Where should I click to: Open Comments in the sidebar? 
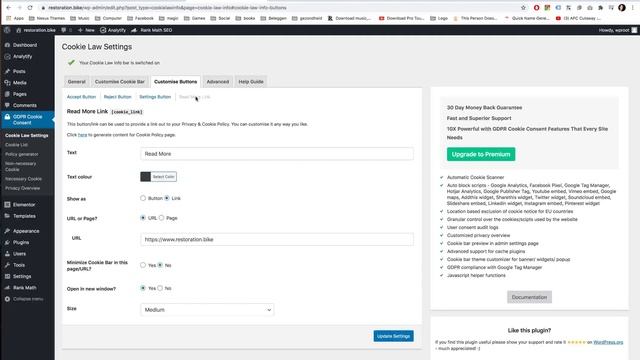coord(24,106)
